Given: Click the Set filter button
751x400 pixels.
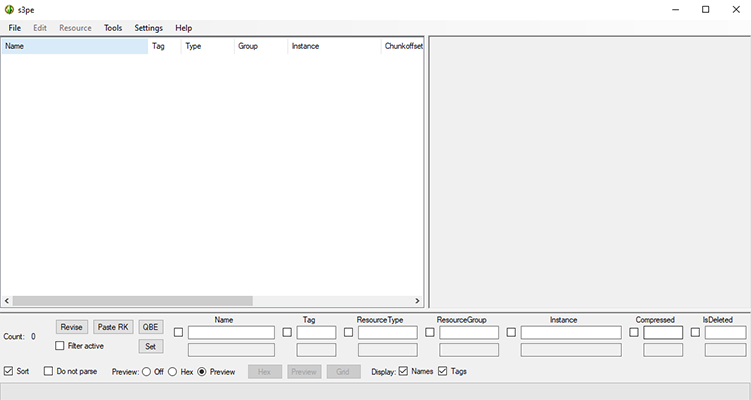Looking at the screenshot, I should click(x=150, y=346).
